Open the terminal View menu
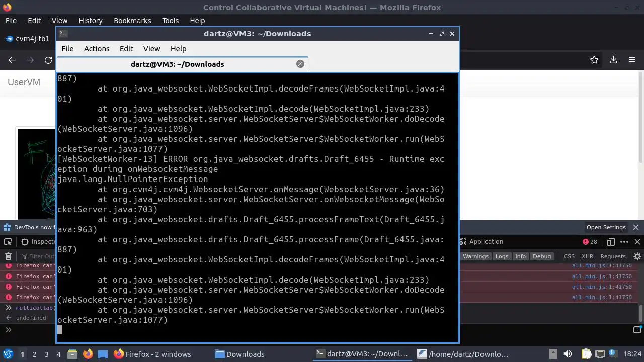 pyautogui.click(x=151, y=49)
